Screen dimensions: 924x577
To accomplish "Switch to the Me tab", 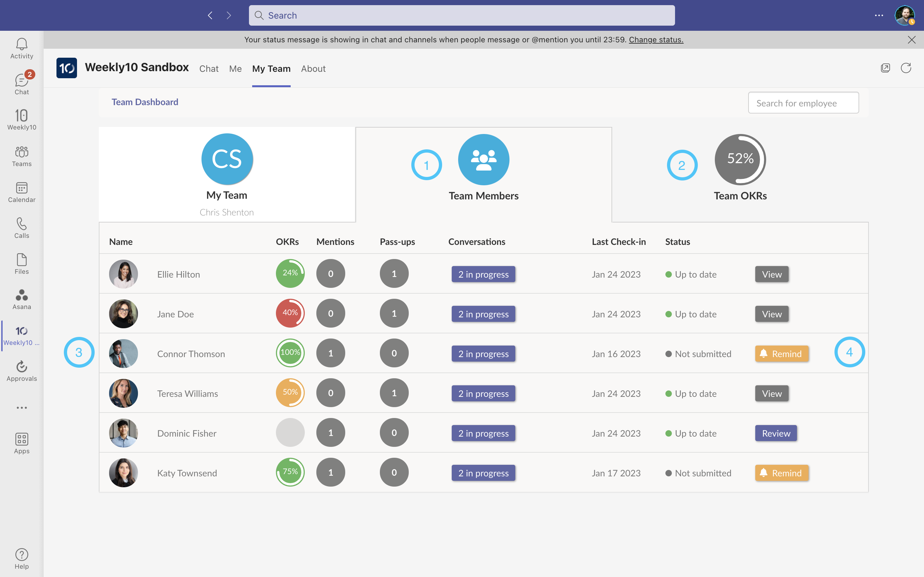I will pos(235,69).
